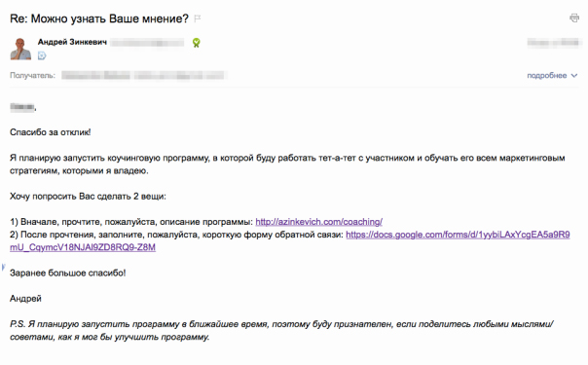Print this email using the printer icon
Image resolution: width=588 pixels, height=365 pixels.
coord(574,18)
